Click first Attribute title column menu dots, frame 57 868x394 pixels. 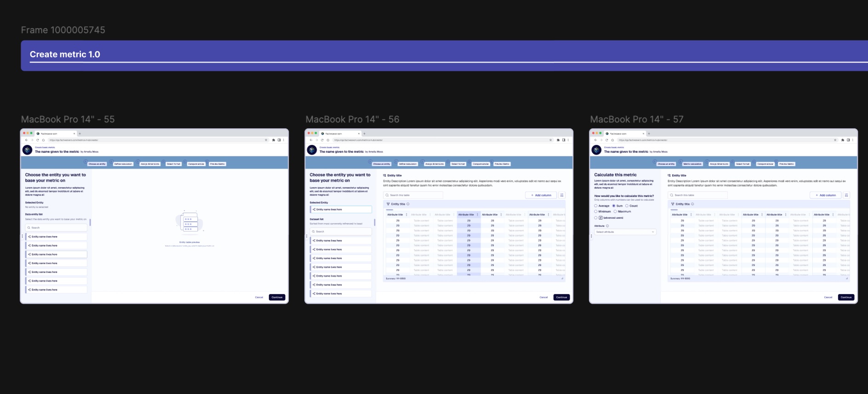691,214
